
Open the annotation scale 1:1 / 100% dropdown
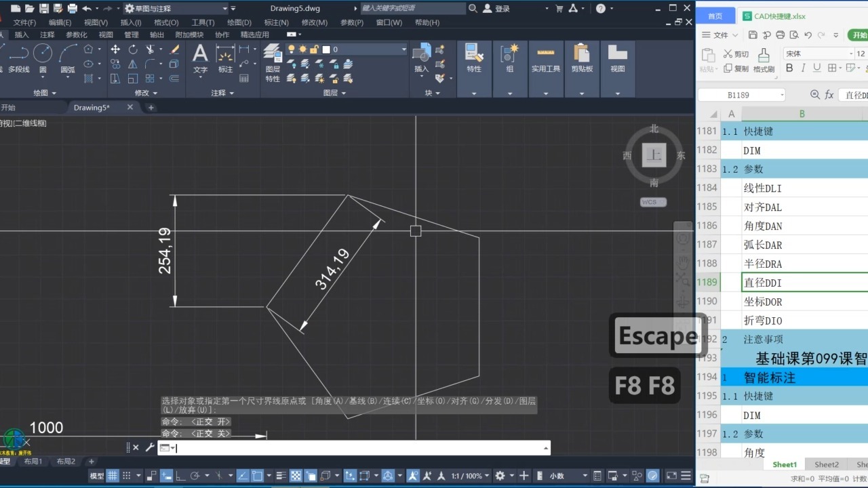pyautogui.click(x=471, y=476)
